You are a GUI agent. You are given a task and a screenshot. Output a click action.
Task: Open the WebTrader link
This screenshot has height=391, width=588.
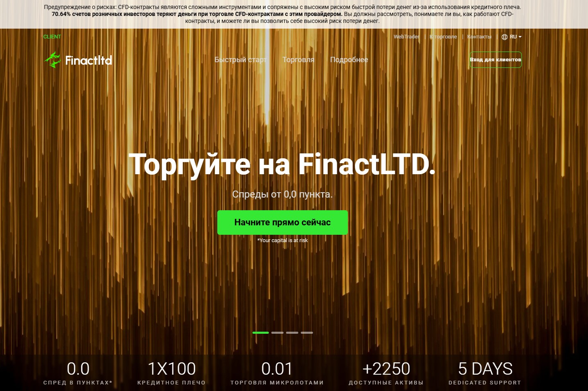click(x=406, y=37)
